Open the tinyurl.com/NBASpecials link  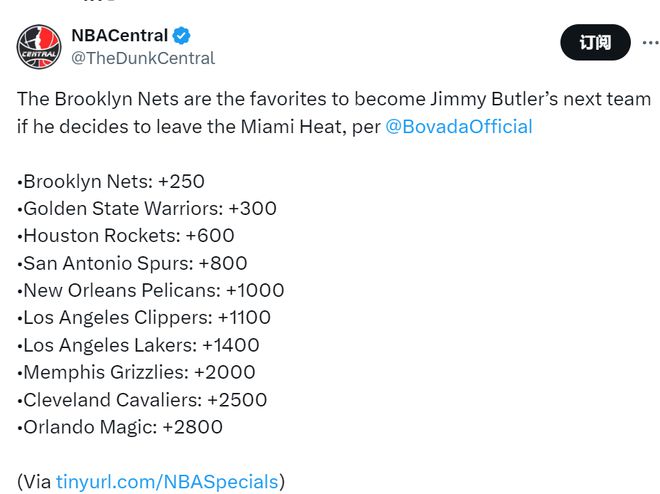[x=167, y=481]
